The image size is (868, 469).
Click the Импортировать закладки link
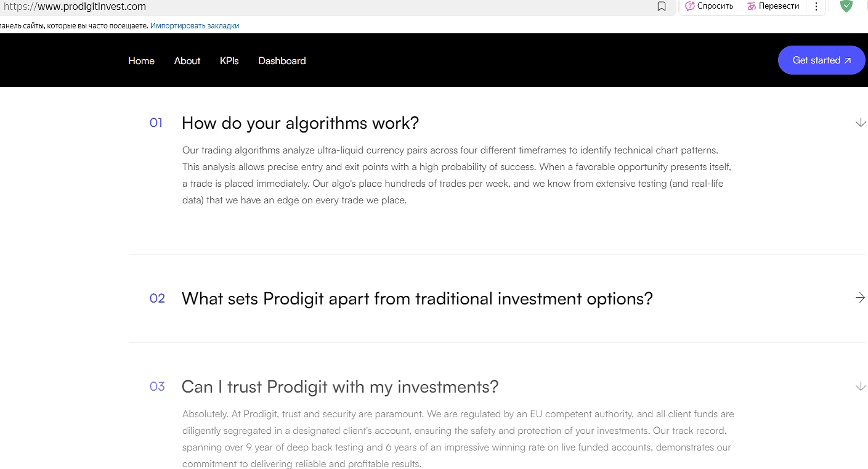pos(195,26)
